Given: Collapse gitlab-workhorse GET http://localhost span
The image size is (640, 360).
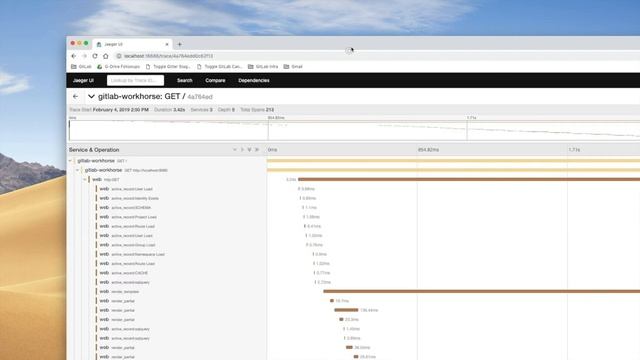Looking at the screenshot, I should (x=78, y=170).
